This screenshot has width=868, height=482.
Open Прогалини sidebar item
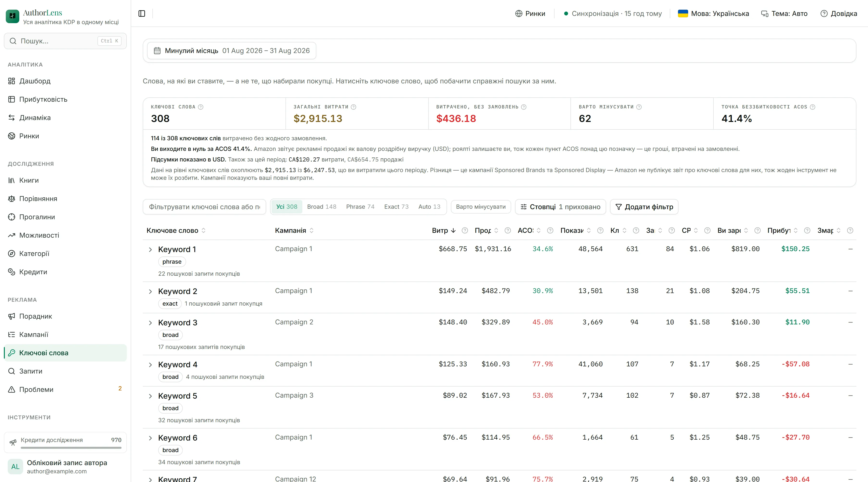tap(65, 217)
